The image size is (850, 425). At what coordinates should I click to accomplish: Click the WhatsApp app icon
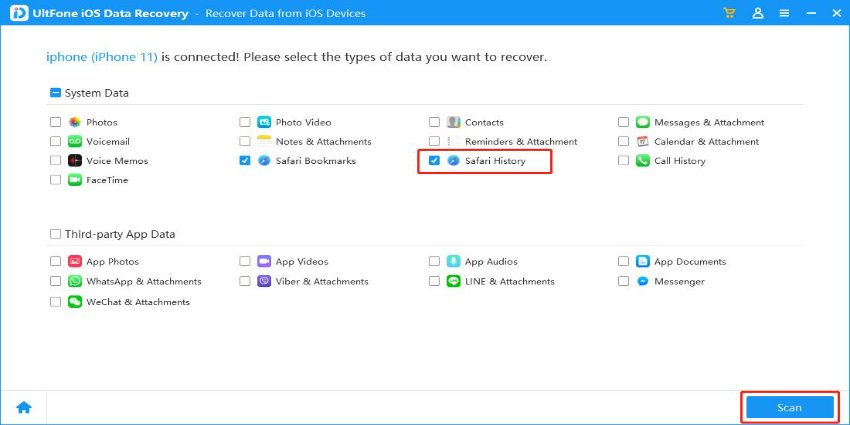pos(75,282)
